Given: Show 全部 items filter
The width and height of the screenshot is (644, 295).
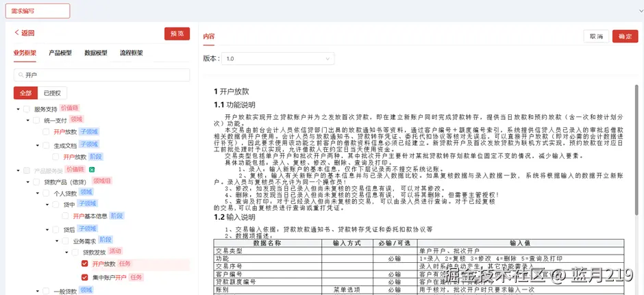Looking at the screenshot, I should (25, 93).
